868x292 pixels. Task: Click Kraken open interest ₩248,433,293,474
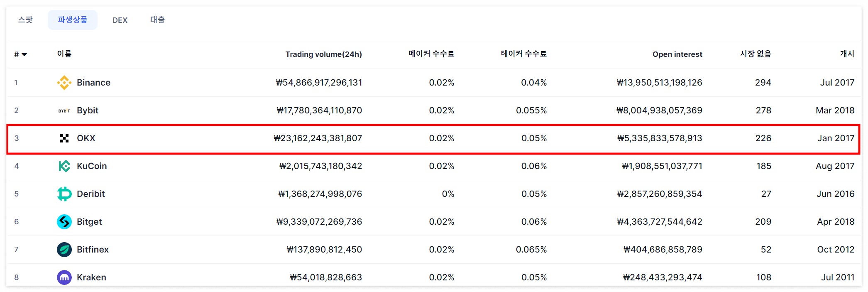pos(663,277)
